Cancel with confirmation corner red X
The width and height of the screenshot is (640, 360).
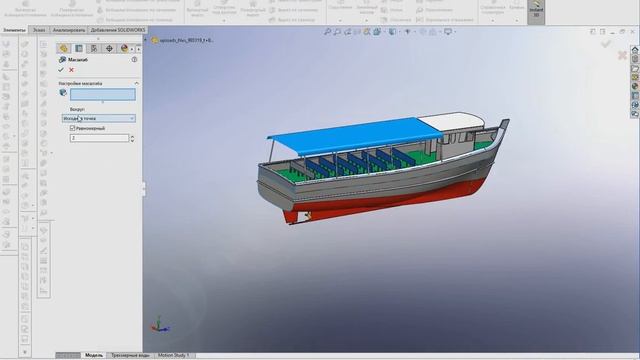[x=622, y=55]
